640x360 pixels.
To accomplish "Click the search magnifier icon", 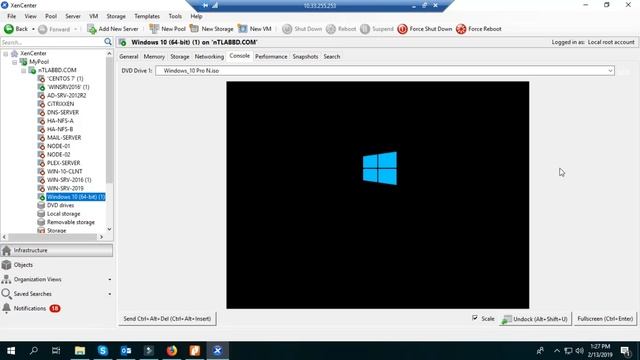I will point(108,42).
